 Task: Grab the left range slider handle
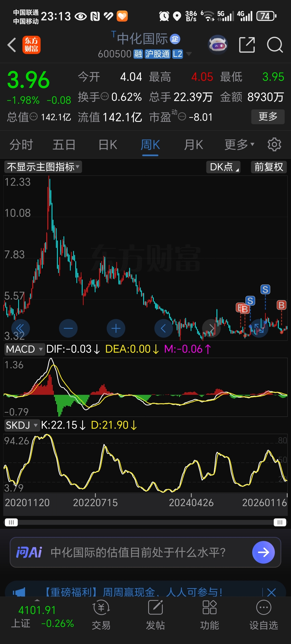tap(11, 522)
